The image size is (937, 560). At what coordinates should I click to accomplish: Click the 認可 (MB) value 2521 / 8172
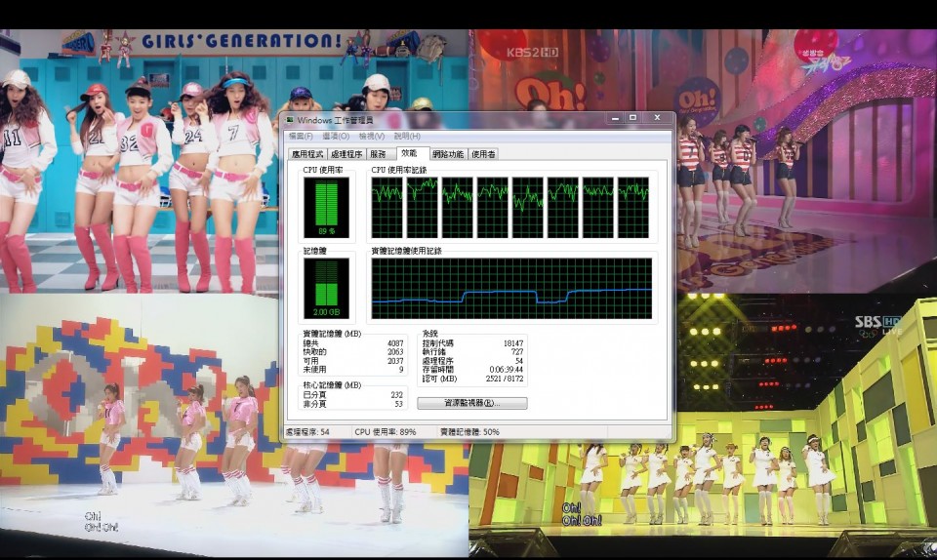coord(505,379)
